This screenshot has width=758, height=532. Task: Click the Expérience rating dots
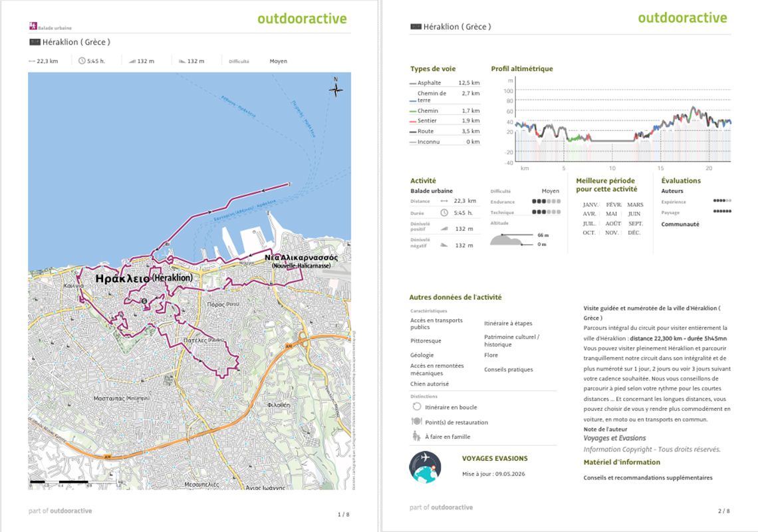click(x=722, y=201)
